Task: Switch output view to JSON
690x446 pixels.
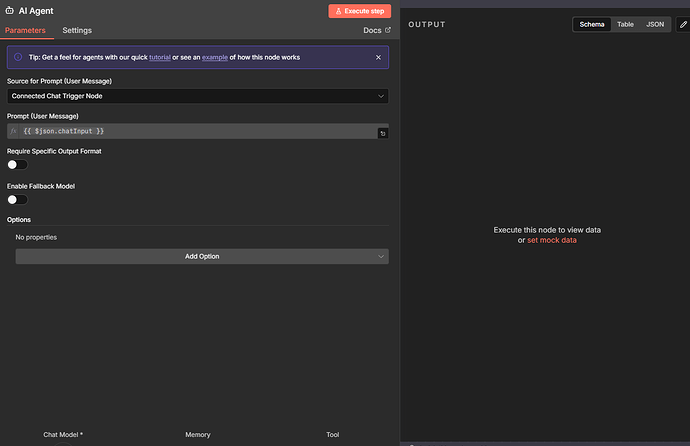Action: 655,24
